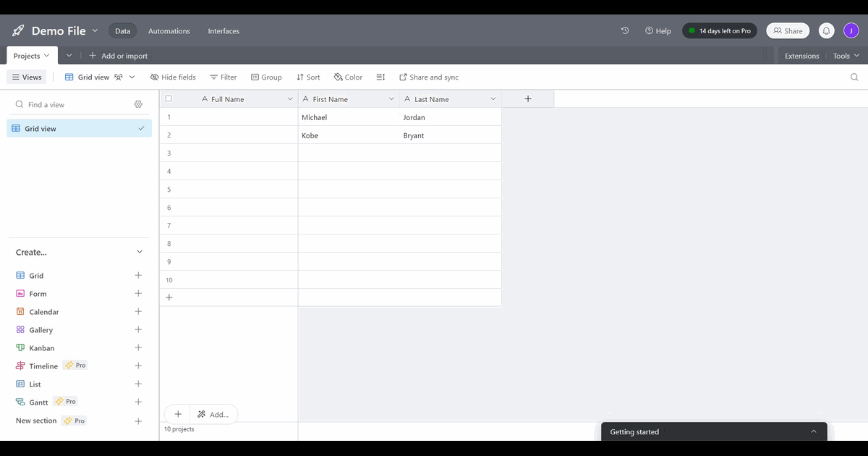868x456 pixels.
Task: Add a new row via the plus below row 10
Action: point(169,297)
